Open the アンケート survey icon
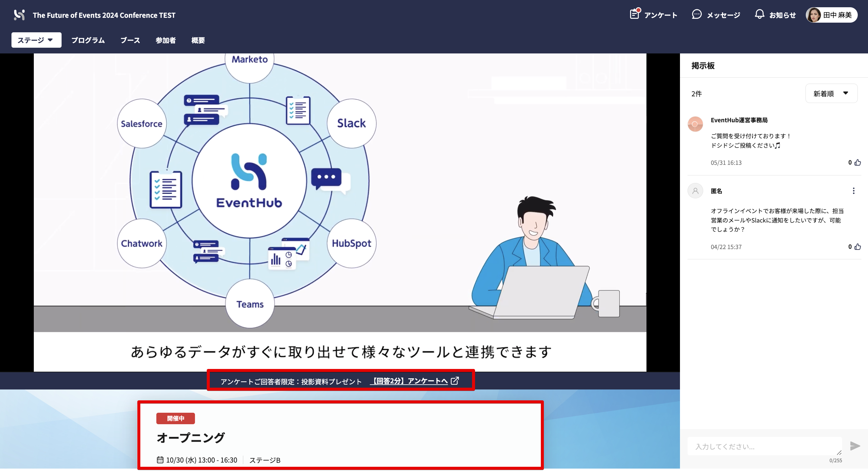The height and width of the screenshot is (471, 868). pyautogui.click(x=635, y=14)
